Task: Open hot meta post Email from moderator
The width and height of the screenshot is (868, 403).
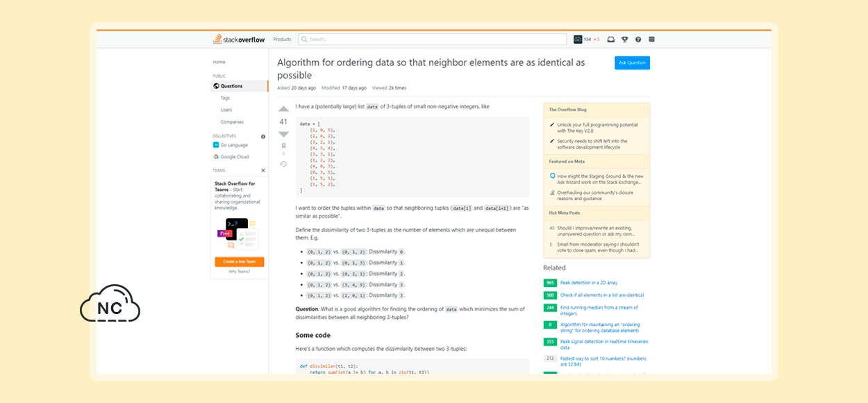Action: click(598, 247)
